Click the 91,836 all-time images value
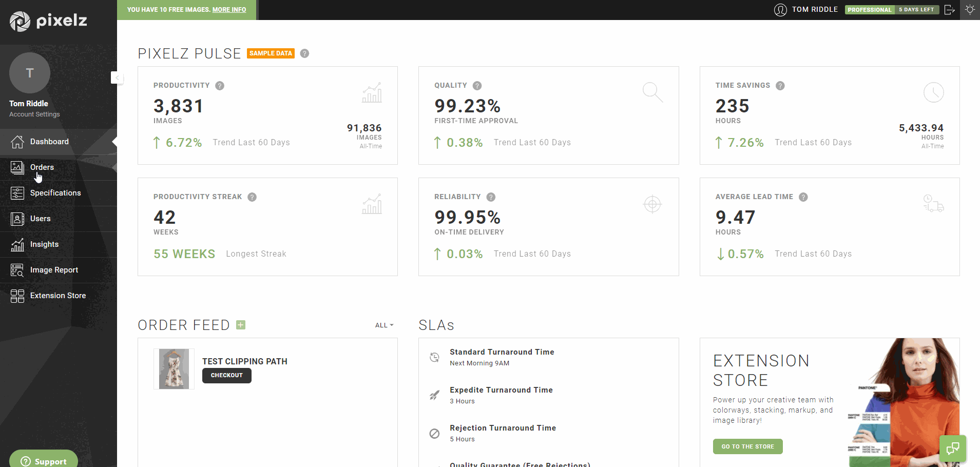Screen dimensions: 980x467 (364, 128)
